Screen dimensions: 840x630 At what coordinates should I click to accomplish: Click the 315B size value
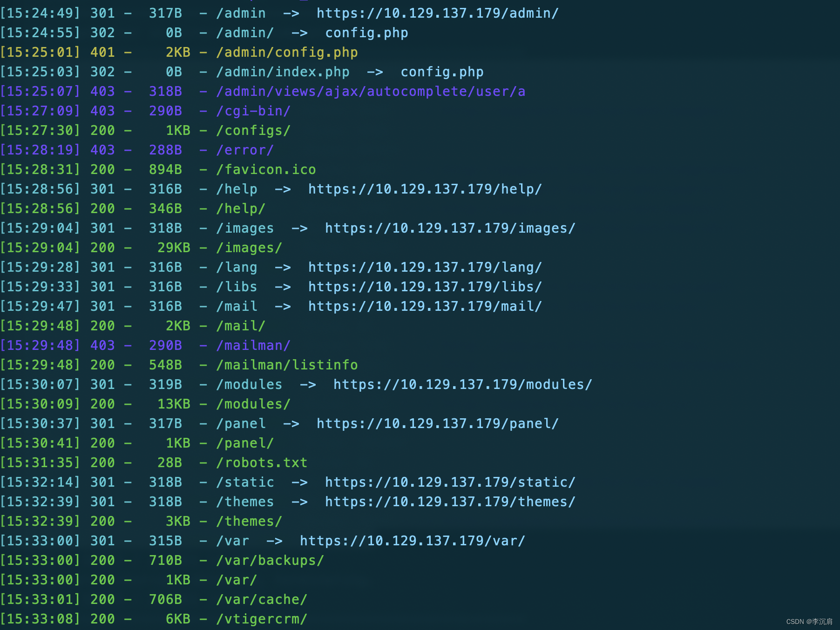point(165,541)
